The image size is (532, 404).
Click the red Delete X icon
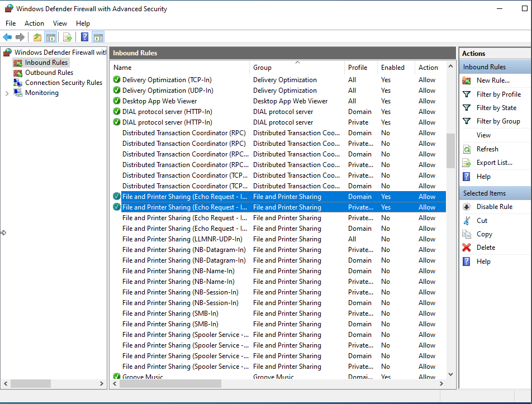pyautogui.click(x=467, y=248)
